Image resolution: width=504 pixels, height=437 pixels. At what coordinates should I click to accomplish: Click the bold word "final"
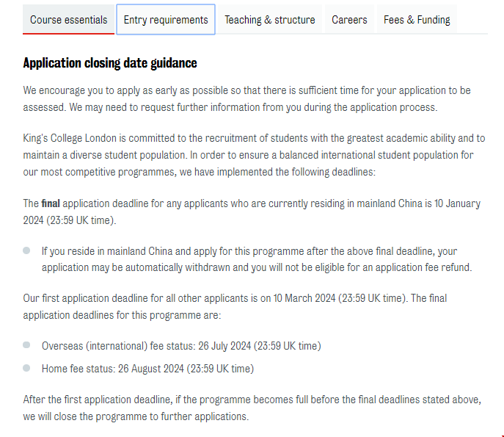(51, 203)
